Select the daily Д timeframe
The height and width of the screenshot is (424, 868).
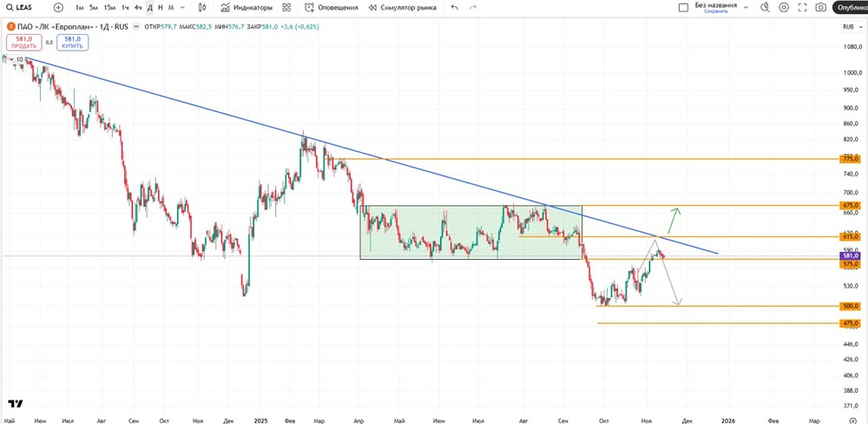[149, 8]
